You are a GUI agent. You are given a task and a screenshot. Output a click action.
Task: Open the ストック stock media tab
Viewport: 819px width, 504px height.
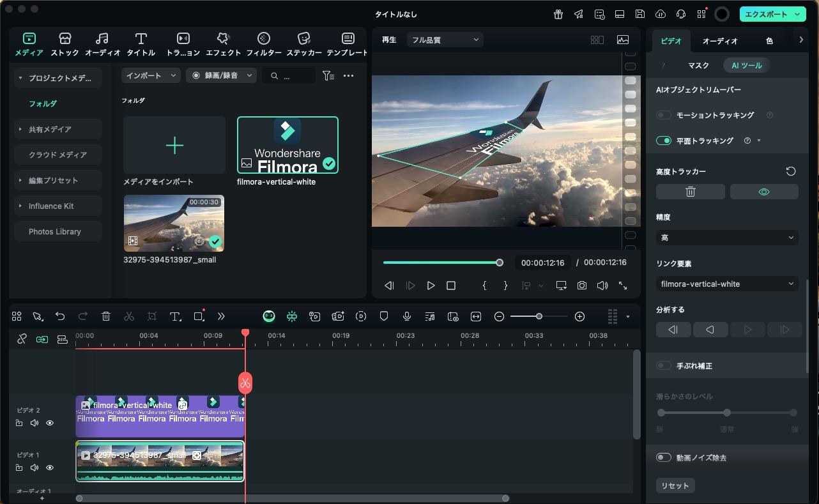click(x=65, y=44)
